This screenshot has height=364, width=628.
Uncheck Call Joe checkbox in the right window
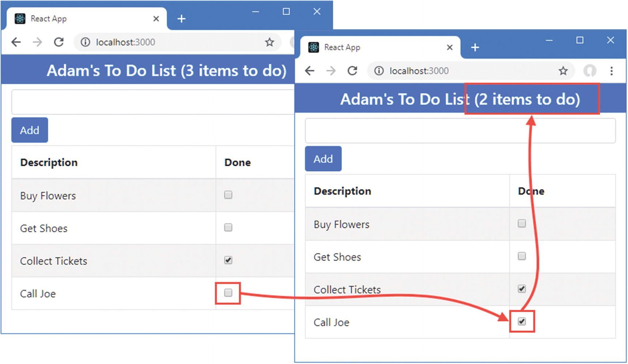pos(522,321)
